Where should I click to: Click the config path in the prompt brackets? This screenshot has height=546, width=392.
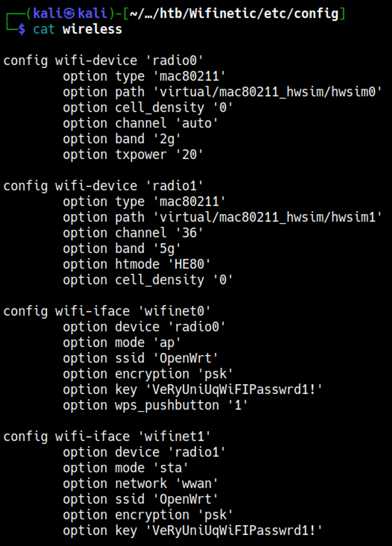click(x=234, y=14)
